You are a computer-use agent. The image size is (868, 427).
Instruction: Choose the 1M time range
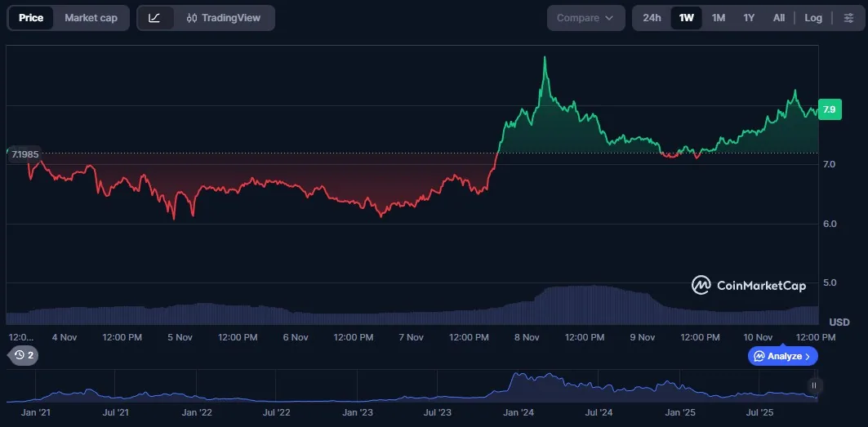pyautogui.click(x=719, y=18)
